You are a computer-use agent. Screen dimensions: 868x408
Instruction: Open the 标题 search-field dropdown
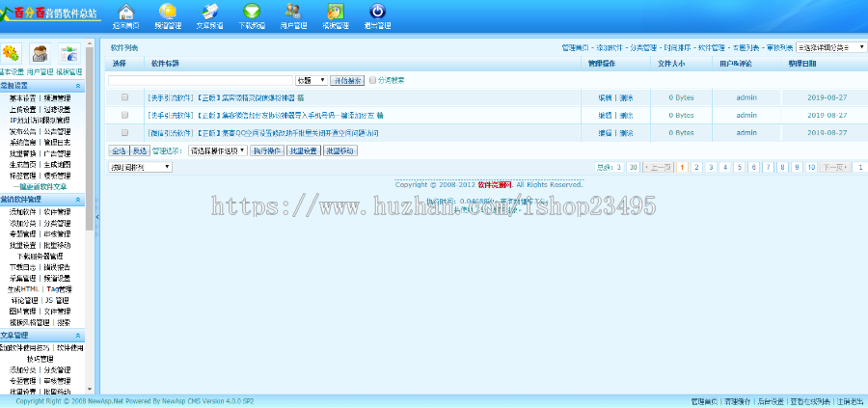point(312,80)
